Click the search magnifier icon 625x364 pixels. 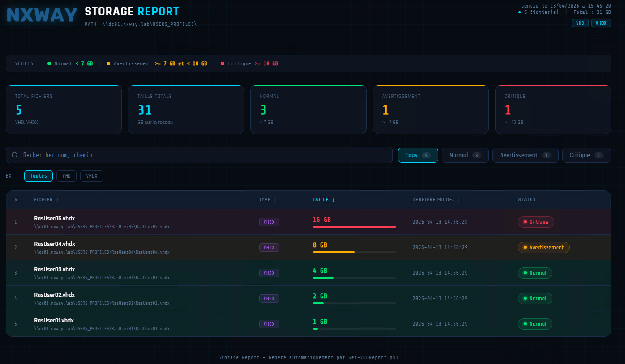coord(15,155)
